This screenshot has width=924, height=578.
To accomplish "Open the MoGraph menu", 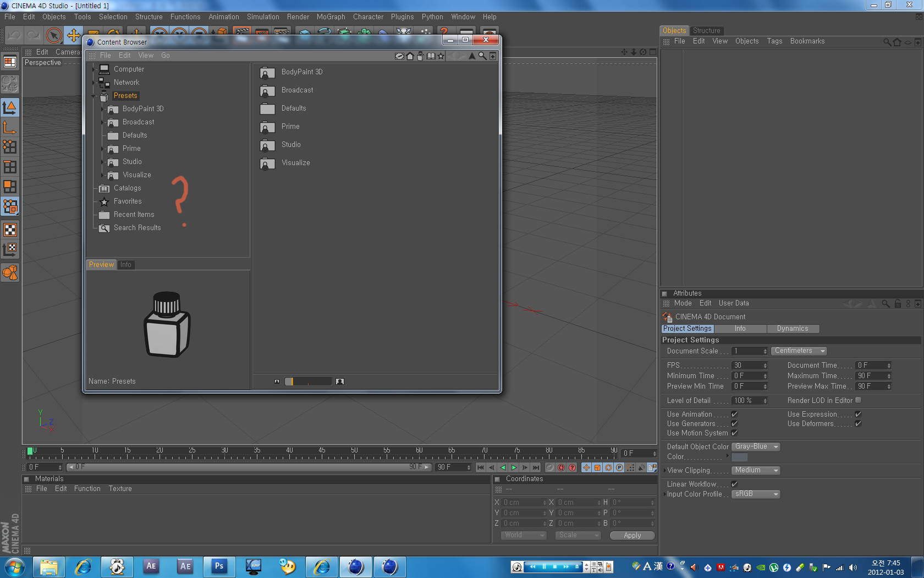I will [331, 17].
